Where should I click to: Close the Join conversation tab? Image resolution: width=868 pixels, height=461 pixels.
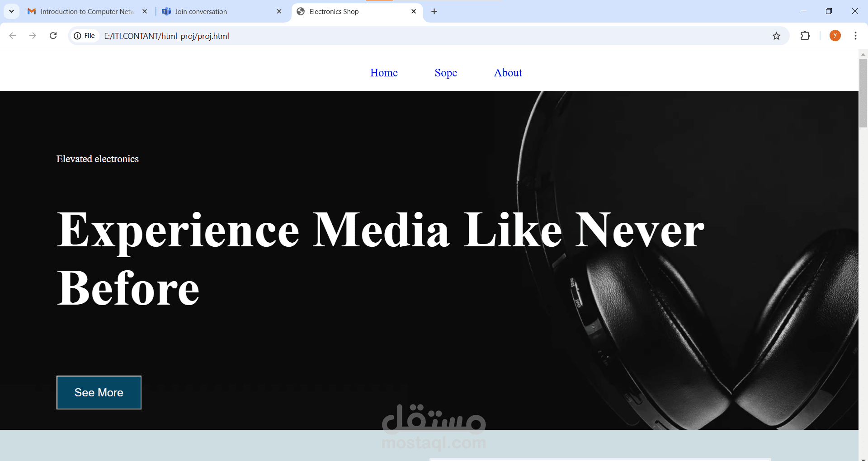pyautogui.click(x=279, y=11)
